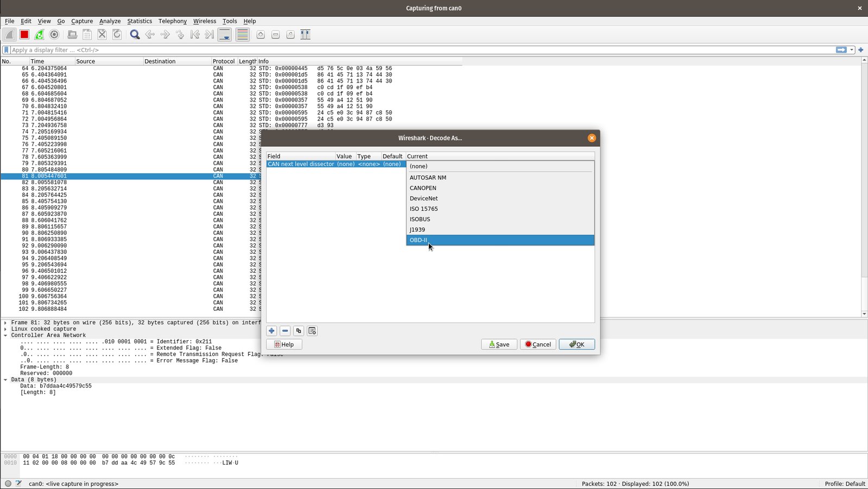Open the Statistics menu
Viewport: 868px width, 489px height.
[x=140, y=21]
